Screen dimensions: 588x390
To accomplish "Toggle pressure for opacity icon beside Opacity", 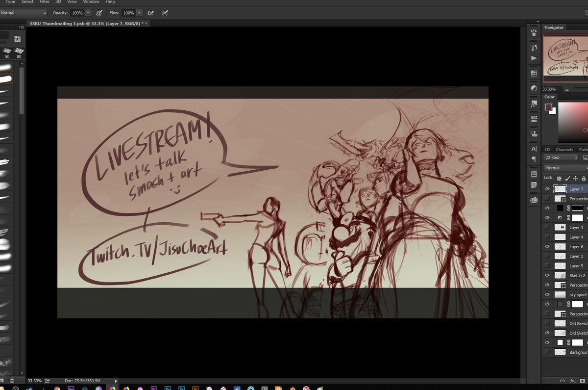I will tap(99, 13).
